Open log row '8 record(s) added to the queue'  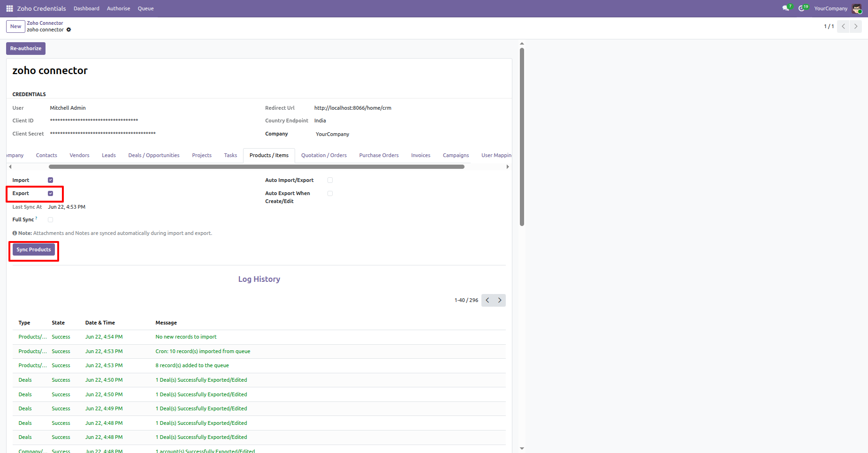(259, 366)
